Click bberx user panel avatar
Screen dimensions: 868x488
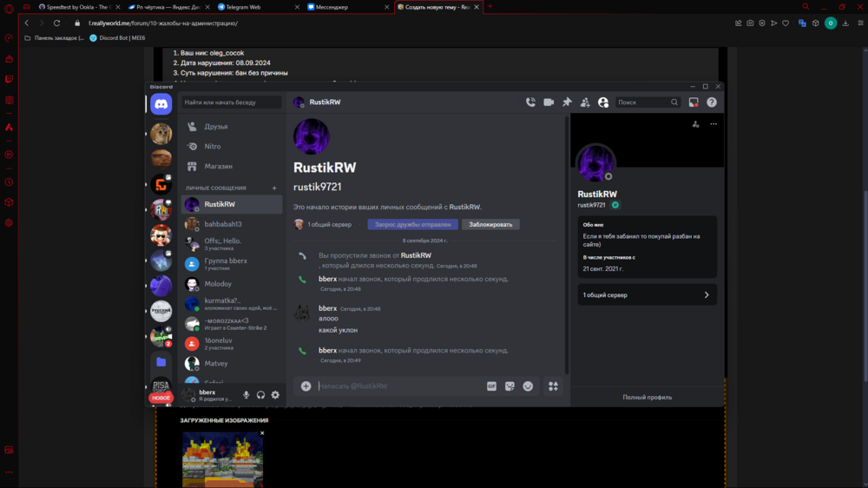click(x=189, y=394)
